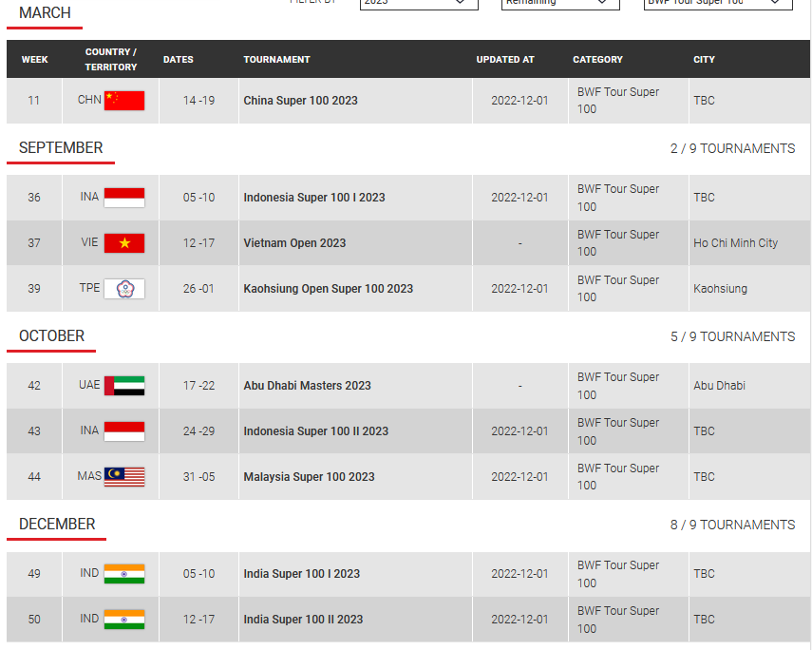Open Malaysia Super 100 2023 tournament

[x=310, y=477]
